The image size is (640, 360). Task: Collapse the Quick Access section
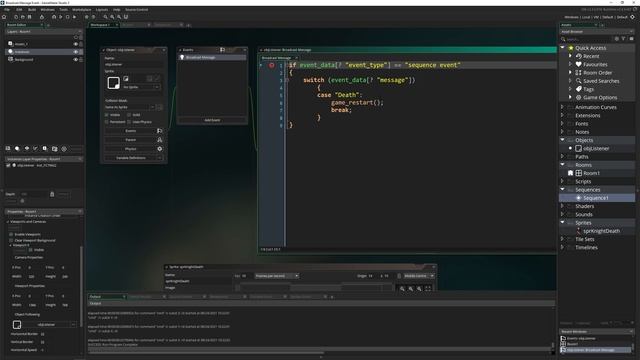click(562, 48)
